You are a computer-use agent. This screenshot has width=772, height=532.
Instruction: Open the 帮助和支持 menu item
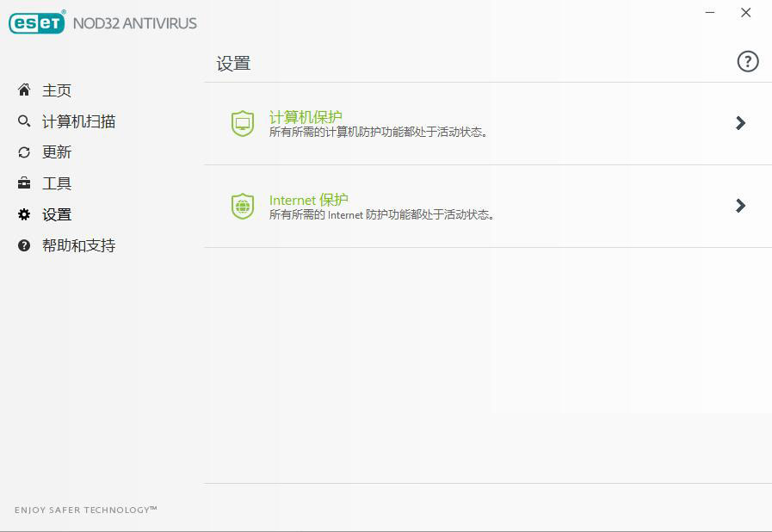coord(79,245)
